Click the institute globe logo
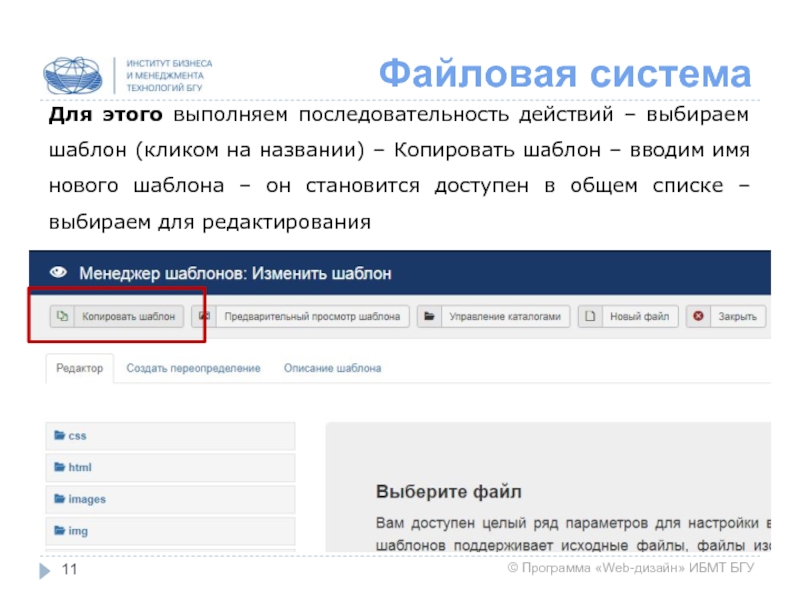800x600 pixels. pyautogui.click(x=72, y=75)
